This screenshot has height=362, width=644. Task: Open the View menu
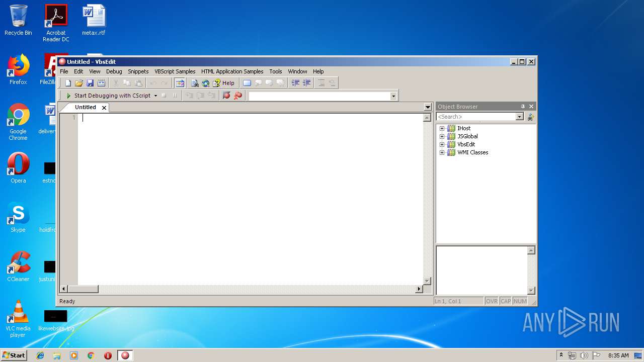tap(95, 71)
